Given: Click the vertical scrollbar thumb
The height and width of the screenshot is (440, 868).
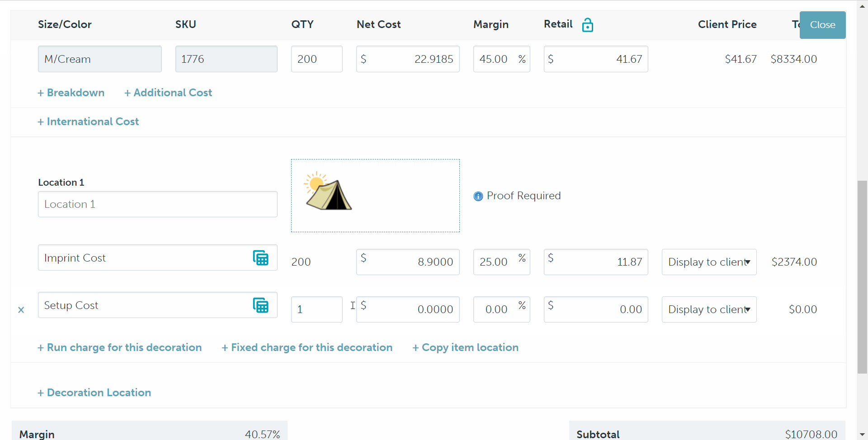Looking at the screenshot, I should [862, 276].
